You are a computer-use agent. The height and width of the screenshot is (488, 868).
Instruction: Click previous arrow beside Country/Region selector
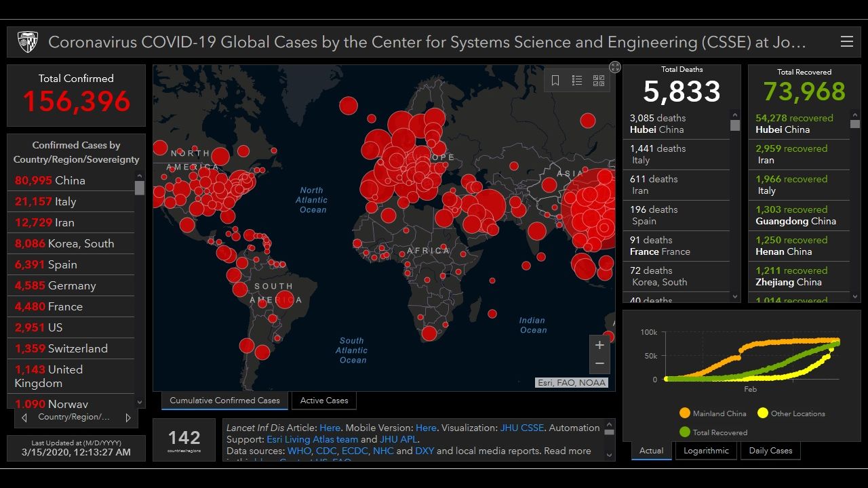(x=25, y=418)
